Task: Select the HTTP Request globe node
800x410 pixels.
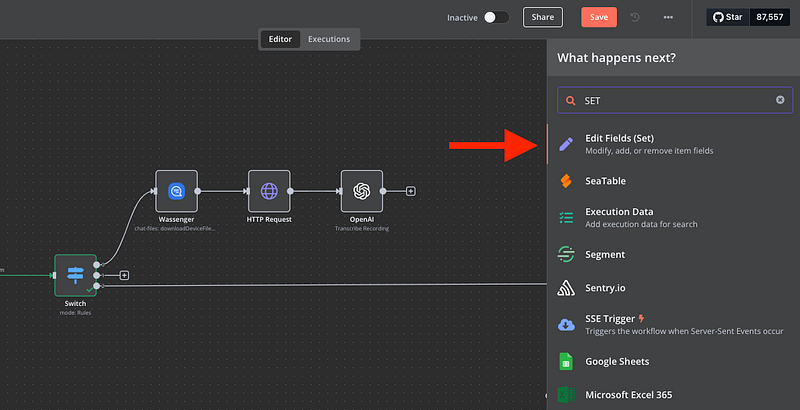Action: (269, 190)
